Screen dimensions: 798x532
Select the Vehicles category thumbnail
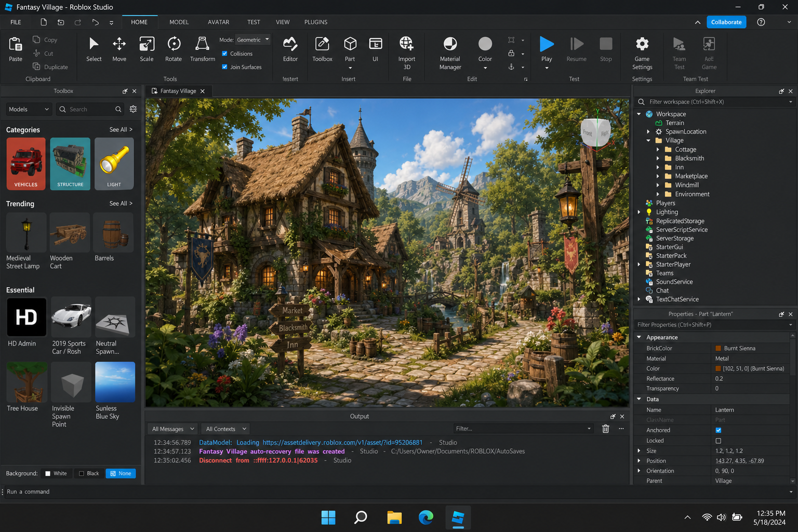click(x=26, y=164)
